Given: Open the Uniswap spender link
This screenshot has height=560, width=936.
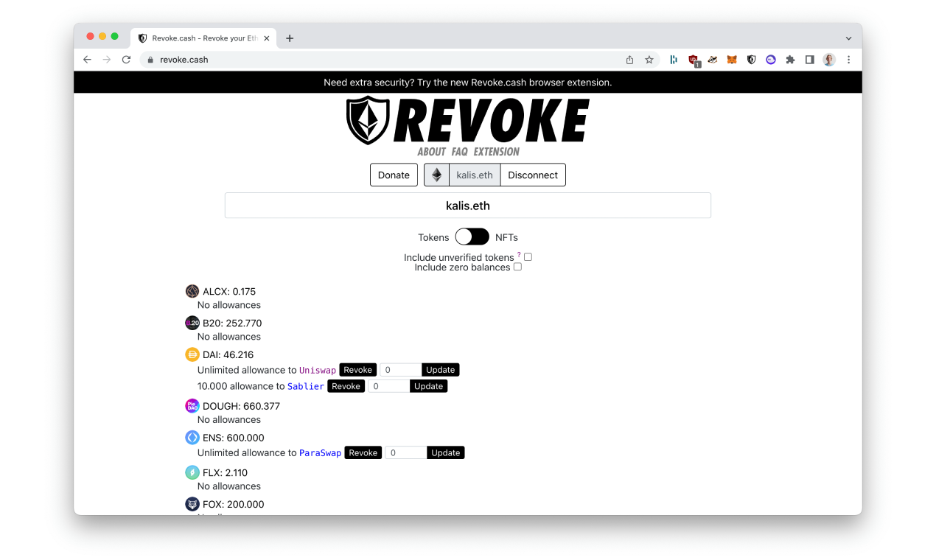Looking at the screenshot, I should tap(318, 370).
